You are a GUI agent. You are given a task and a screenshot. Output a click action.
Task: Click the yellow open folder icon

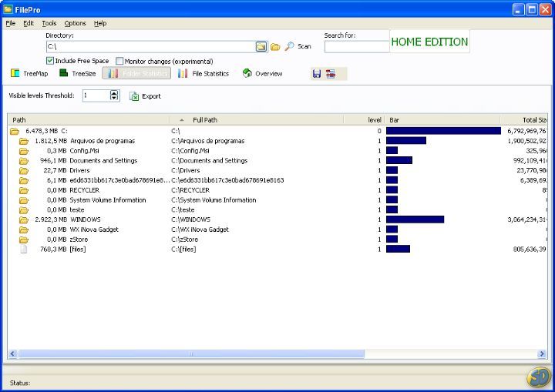pyautogui.click(x=275, y=47)
